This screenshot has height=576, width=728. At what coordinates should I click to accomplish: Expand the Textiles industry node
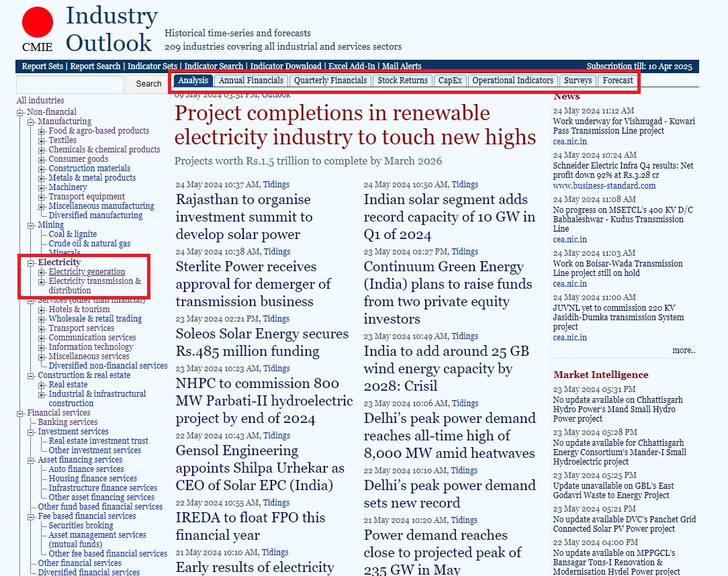pyautogui.click(x=42, y=140)
